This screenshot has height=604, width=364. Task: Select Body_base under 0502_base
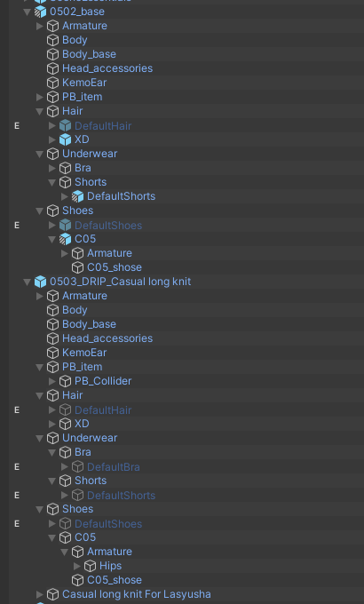point(89,54)
